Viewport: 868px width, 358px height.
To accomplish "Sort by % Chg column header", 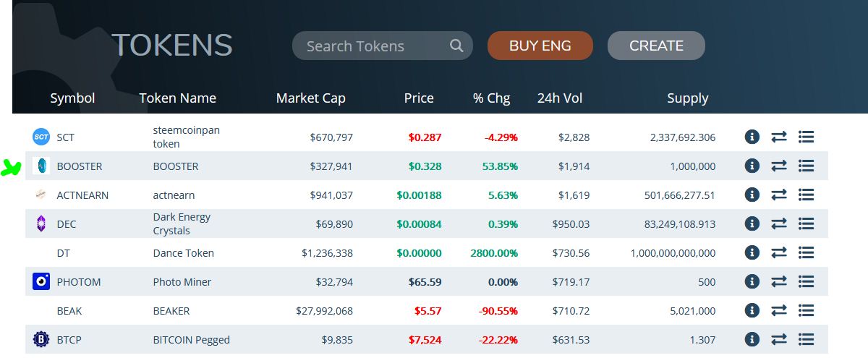I will coord(492,98).
